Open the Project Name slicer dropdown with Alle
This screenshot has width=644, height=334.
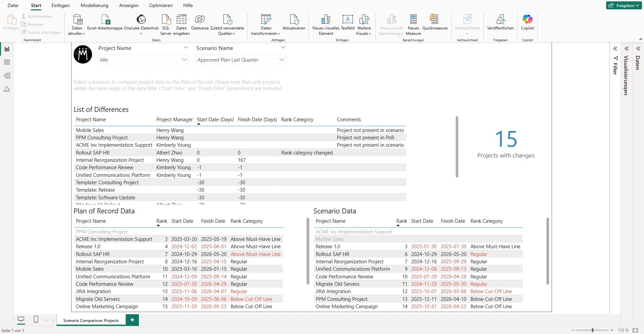[x=143, y=60]
